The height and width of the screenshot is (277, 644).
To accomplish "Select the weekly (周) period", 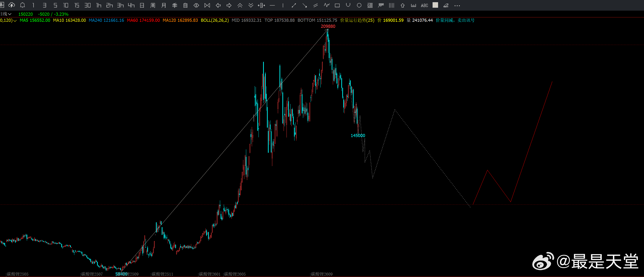I will click(153, 5).
